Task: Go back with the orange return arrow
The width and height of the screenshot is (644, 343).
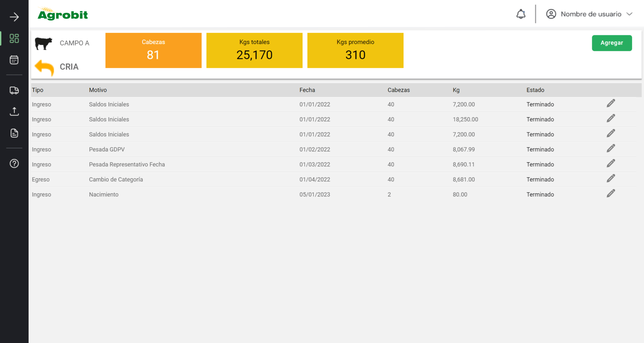Action: [x=44, y=68]
